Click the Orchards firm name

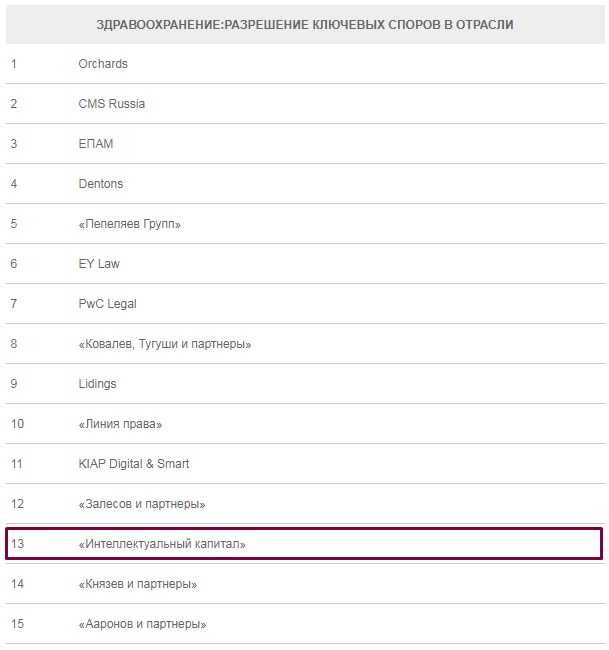click(103, 64)
